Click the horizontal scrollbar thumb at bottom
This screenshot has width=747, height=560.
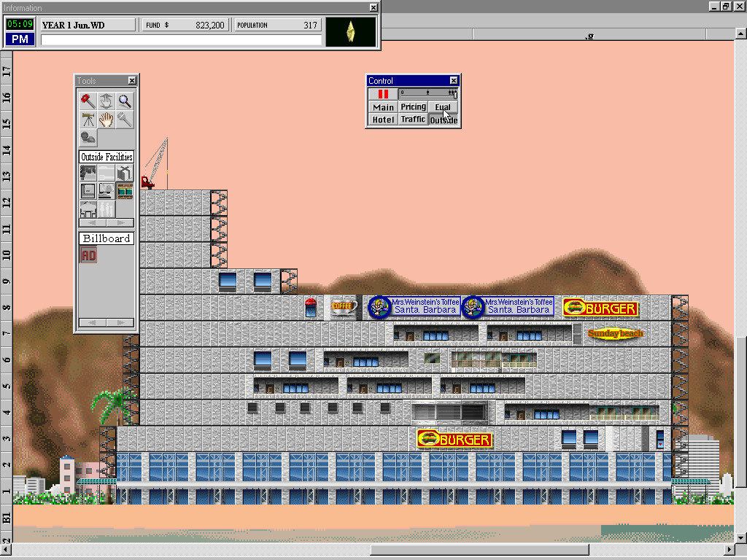(480, 550)
